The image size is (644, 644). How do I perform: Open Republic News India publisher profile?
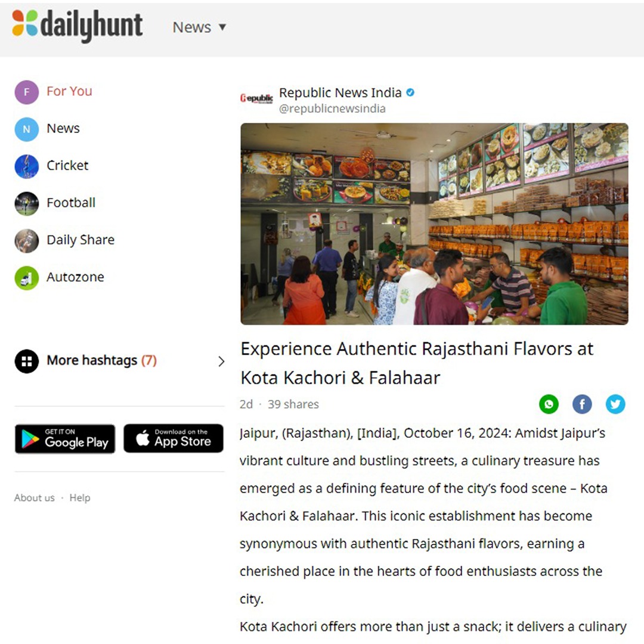coord(340,93)
